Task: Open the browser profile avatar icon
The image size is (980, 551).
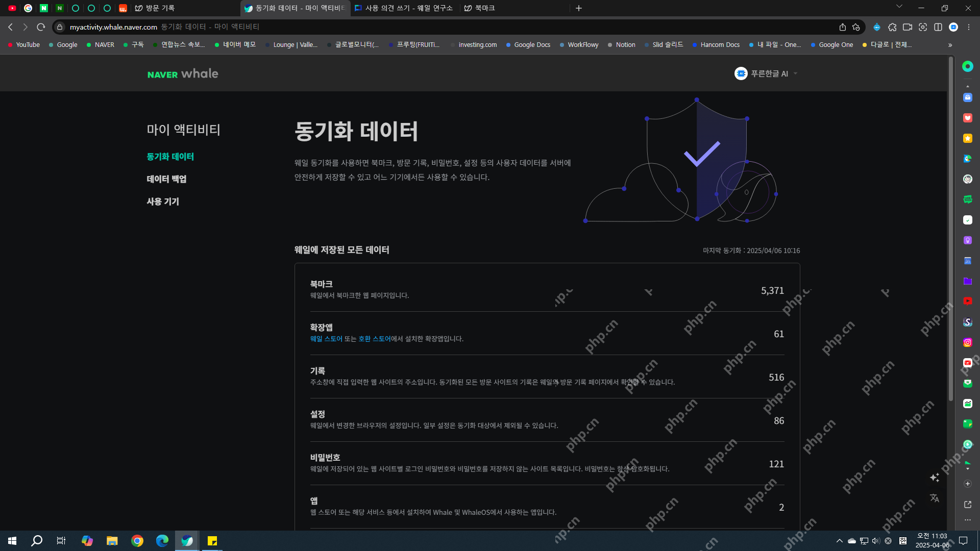Action: click(x=953, y=27)
